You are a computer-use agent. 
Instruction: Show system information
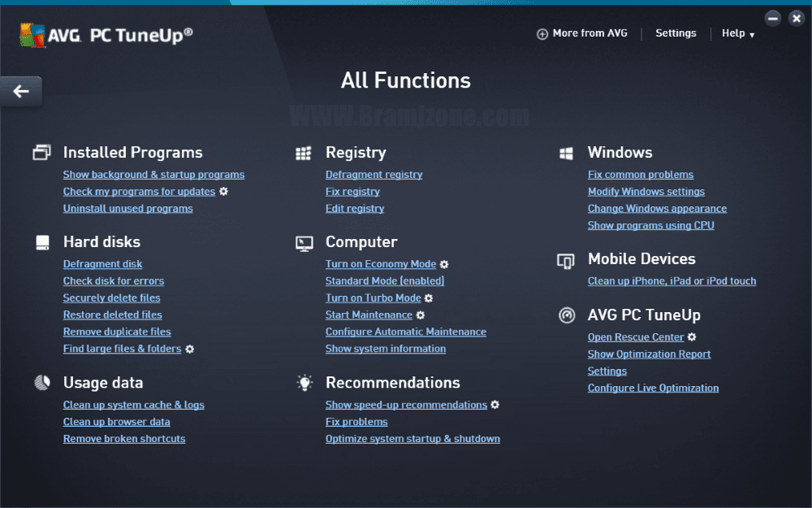[x=385, y=349]
